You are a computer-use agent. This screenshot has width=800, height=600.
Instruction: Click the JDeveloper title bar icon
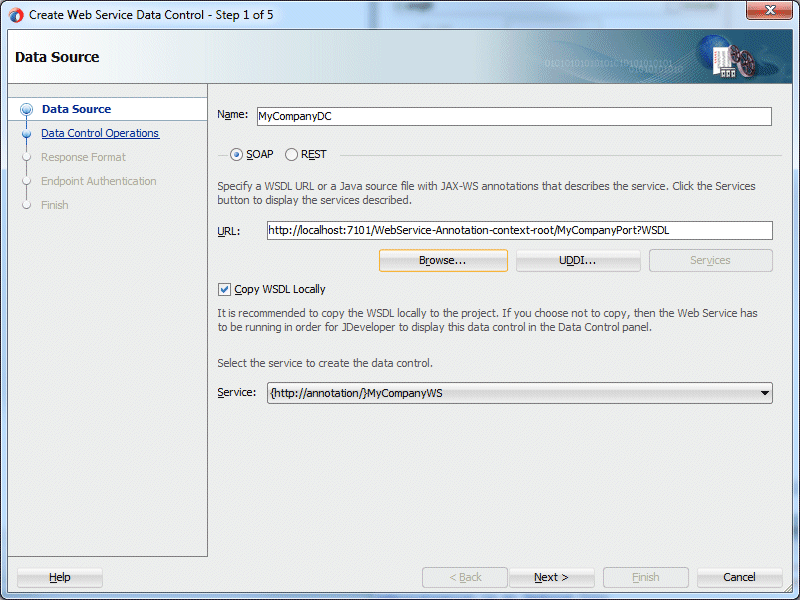click(x=16, y=15)
